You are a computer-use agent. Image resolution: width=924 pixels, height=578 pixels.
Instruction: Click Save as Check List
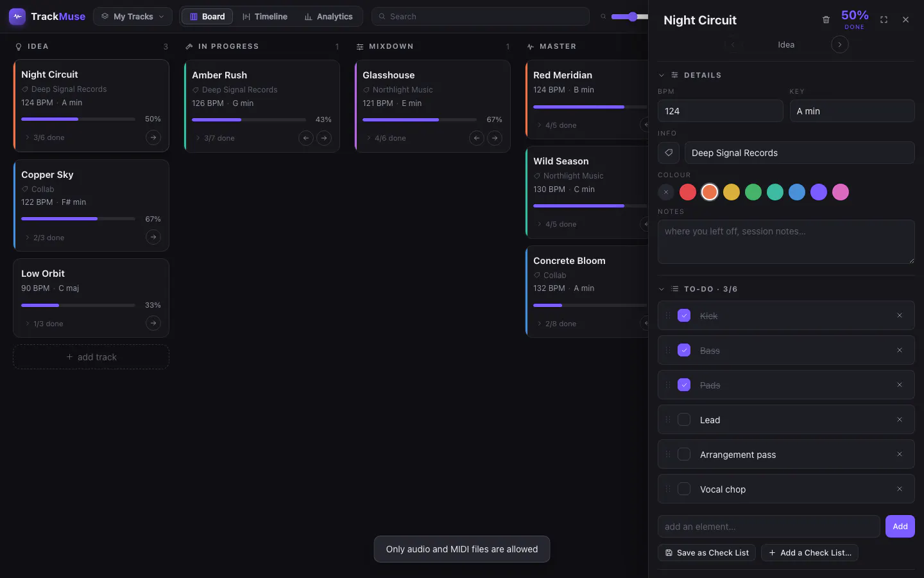pyautogui.click(x=706, y=553)
